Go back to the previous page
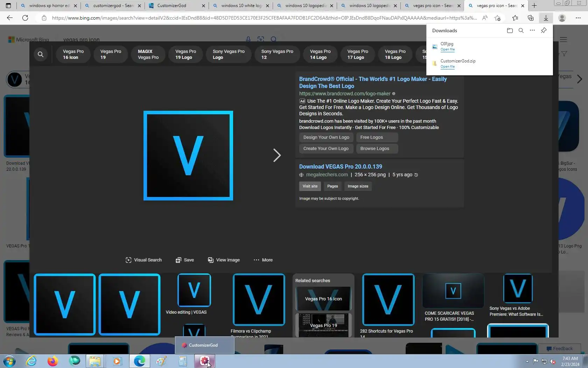The image size is (588, 368). click(x=10, y=18)
